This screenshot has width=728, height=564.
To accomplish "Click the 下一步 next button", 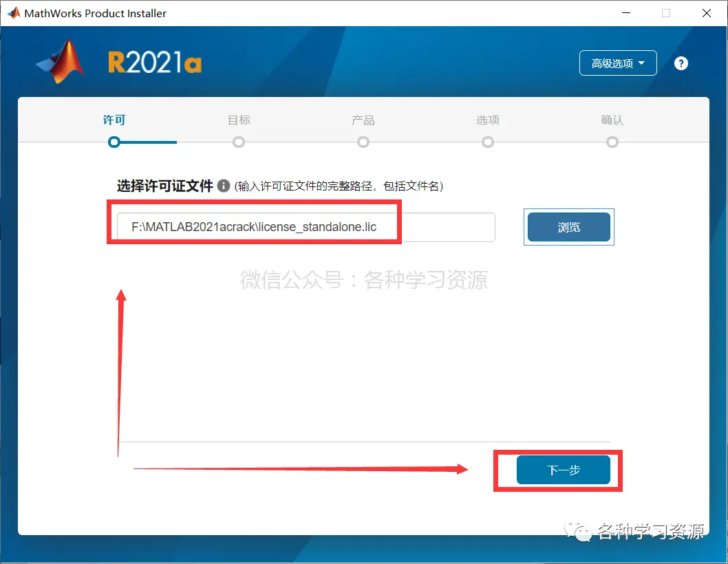I will coord(563,470).
